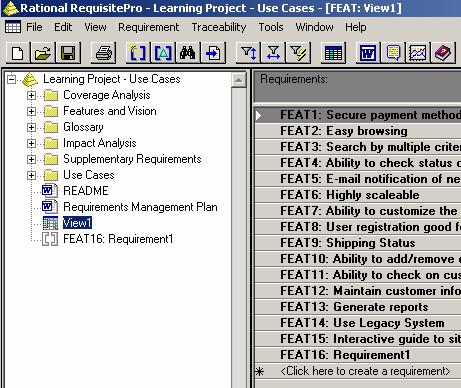Select row FEAT13: Generate reports
461x388 pixels.
point(358,307)
